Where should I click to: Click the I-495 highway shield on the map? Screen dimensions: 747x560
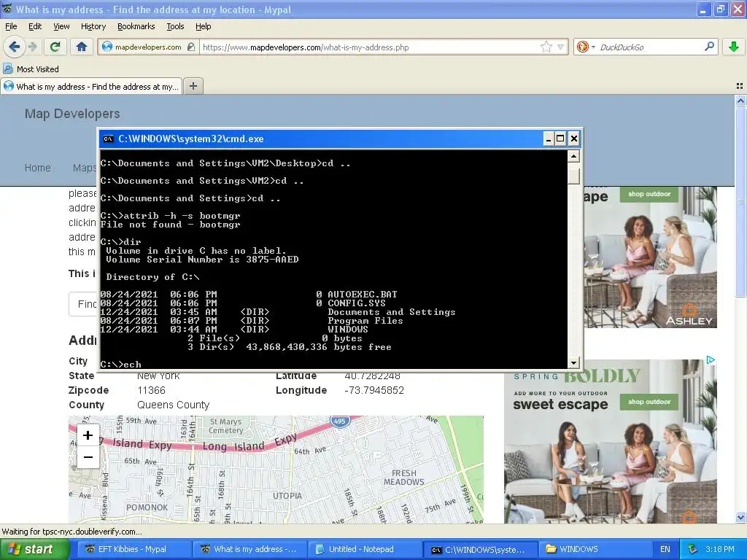point(340,421)
